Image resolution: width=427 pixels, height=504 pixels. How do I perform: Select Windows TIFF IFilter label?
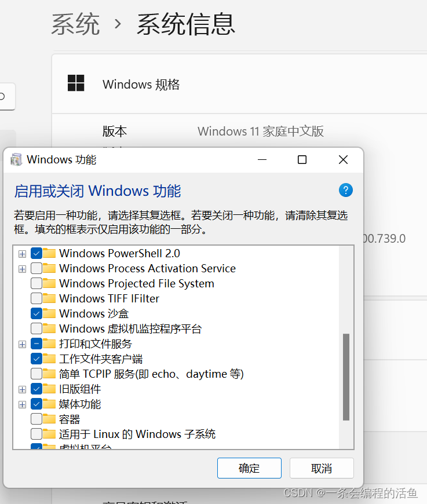(110, 298)
